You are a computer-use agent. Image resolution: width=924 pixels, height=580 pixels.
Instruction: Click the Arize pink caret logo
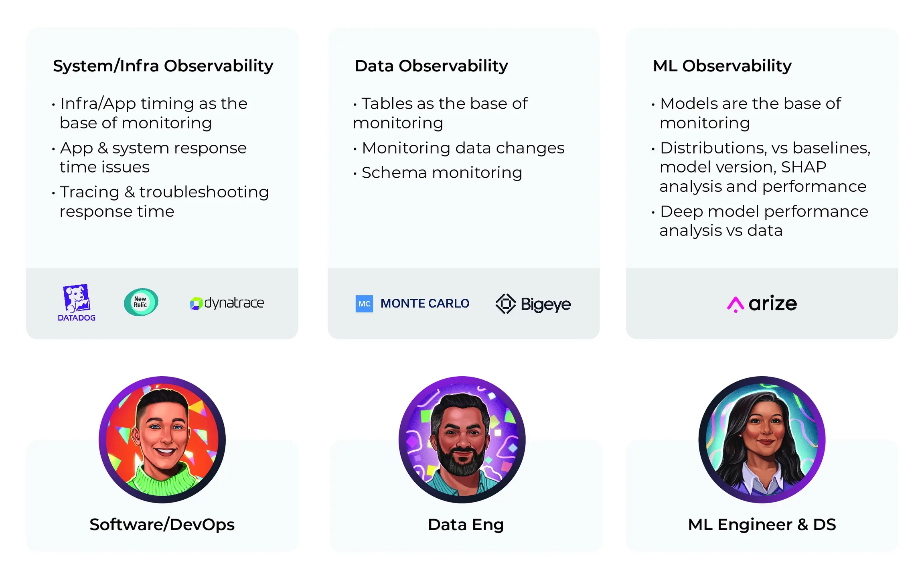pos(735,304)
